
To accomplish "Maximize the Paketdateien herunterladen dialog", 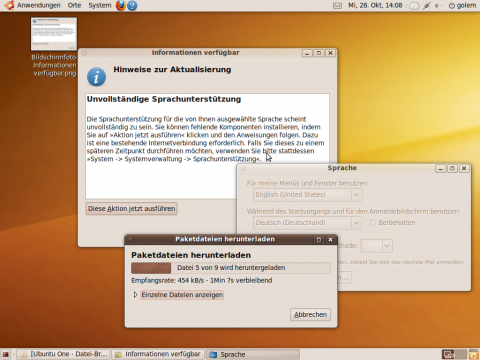I will [x=319, y=239].
